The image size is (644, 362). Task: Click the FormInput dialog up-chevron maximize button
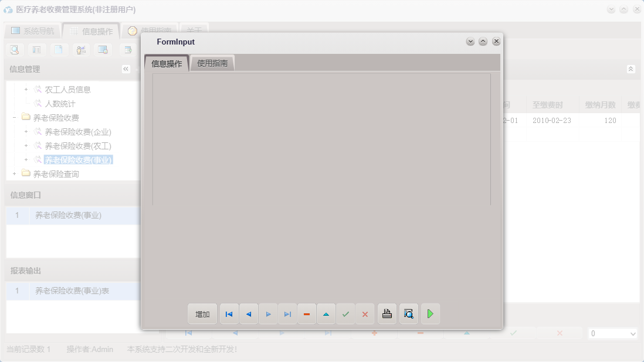pos(483,42)
